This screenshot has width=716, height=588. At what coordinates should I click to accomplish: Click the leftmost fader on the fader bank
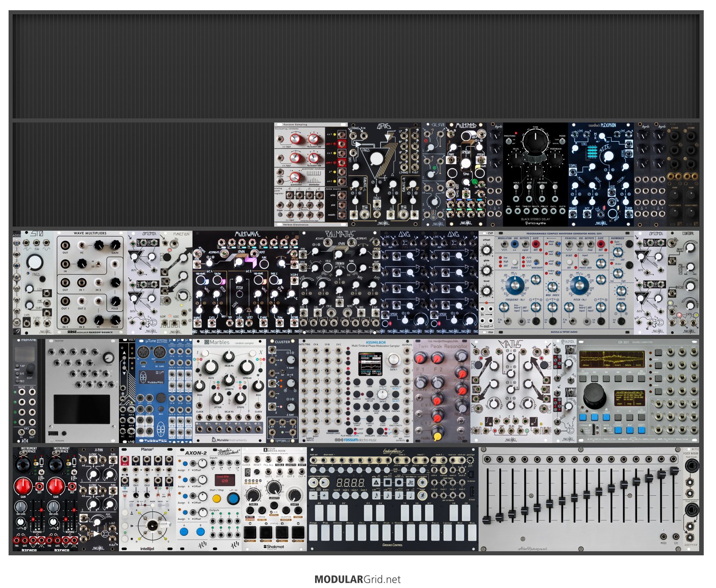tap(486, 520)
